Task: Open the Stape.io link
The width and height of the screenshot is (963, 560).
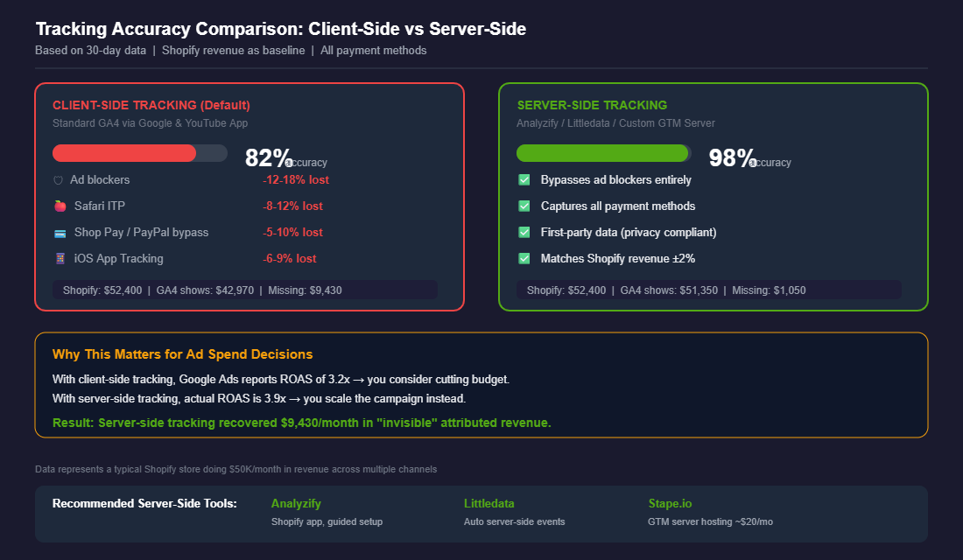Action: point(670,503)
